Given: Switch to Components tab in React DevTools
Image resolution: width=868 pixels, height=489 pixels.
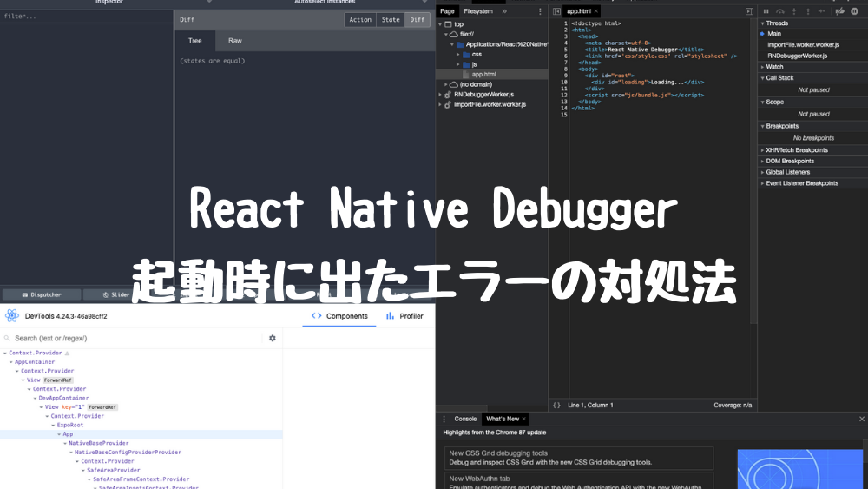Looking at the screenshot, I should click(339, 316).
